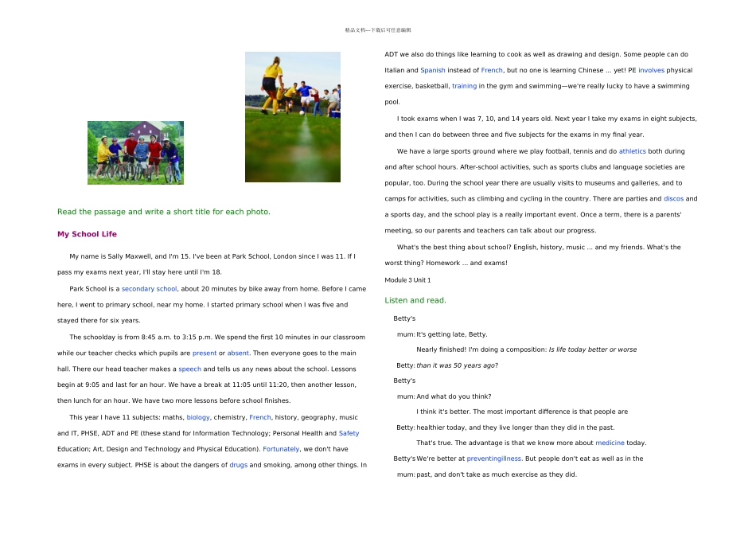756x535 pixels.
Task: Click the line starting 'I think it's better.'
Action: click(x=522, y=412)
